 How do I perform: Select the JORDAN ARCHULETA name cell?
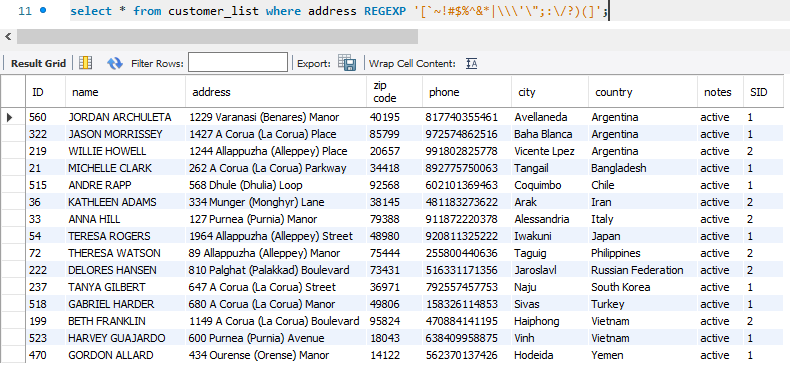(125, 117)
